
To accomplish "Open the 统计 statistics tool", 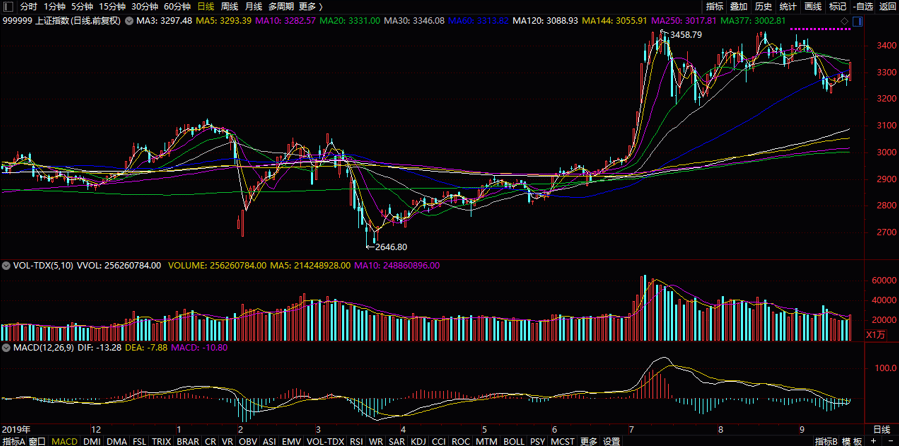I will [787, 6].
